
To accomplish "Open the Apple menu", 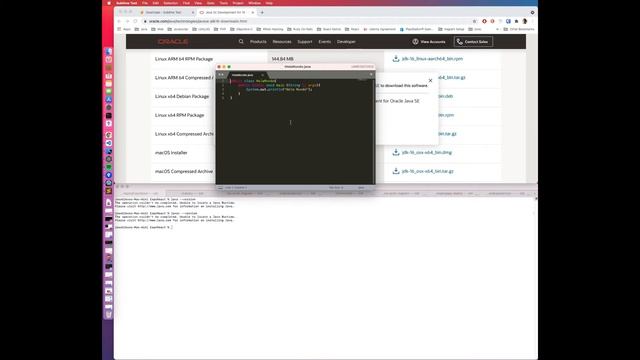I will (109, 3).
